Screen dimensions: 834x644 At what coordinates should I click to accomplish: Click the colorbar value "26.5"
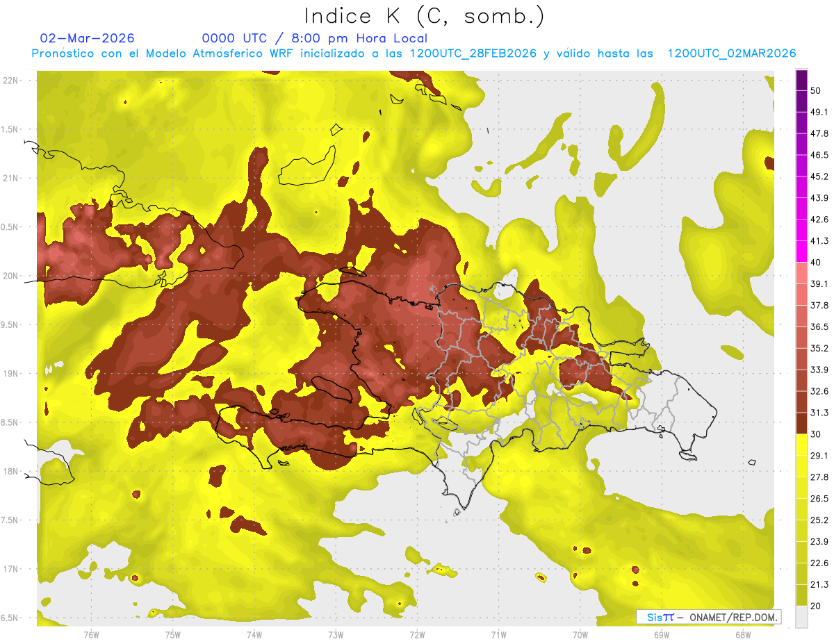(x=819, y=499)
